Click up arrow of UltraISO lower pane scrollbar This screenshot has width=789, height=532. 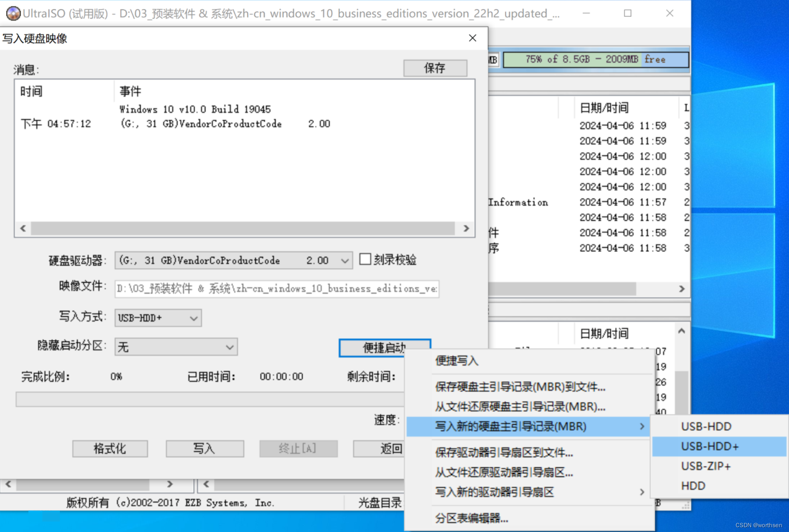coord(682,332)
